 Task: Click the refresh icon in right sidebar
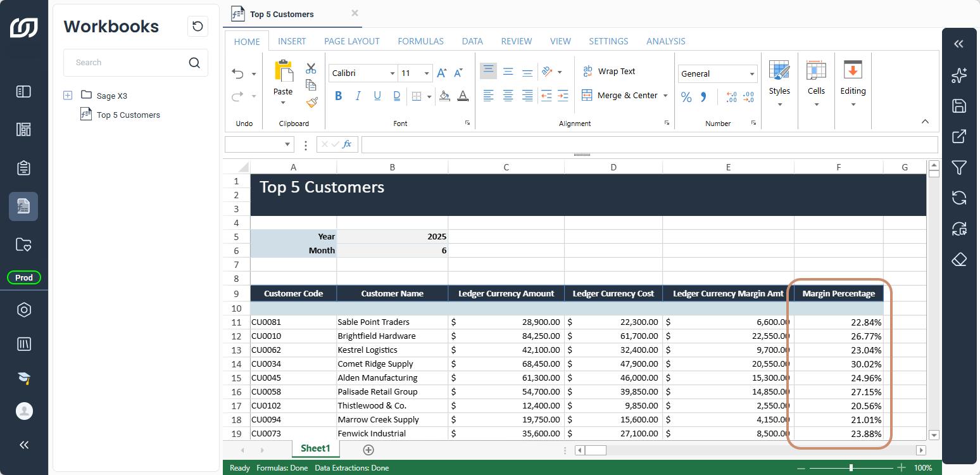[959, 198]
